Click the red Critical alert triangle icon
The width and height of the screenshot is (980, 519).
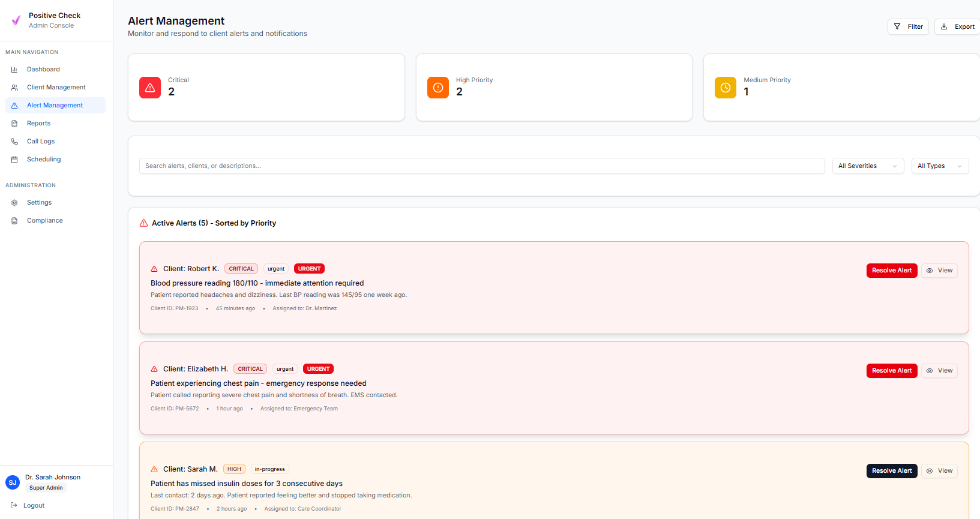150,88
